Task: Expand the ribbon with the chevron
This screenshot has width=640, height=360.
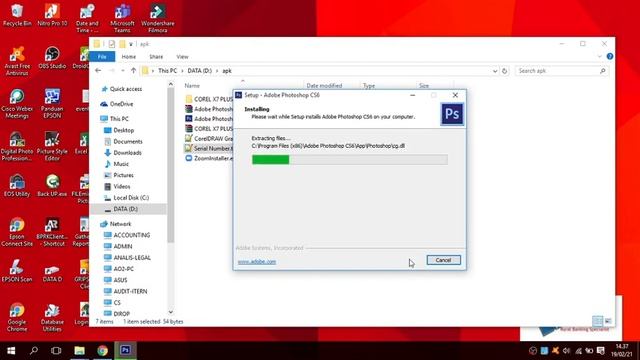Action: point(599,56)
